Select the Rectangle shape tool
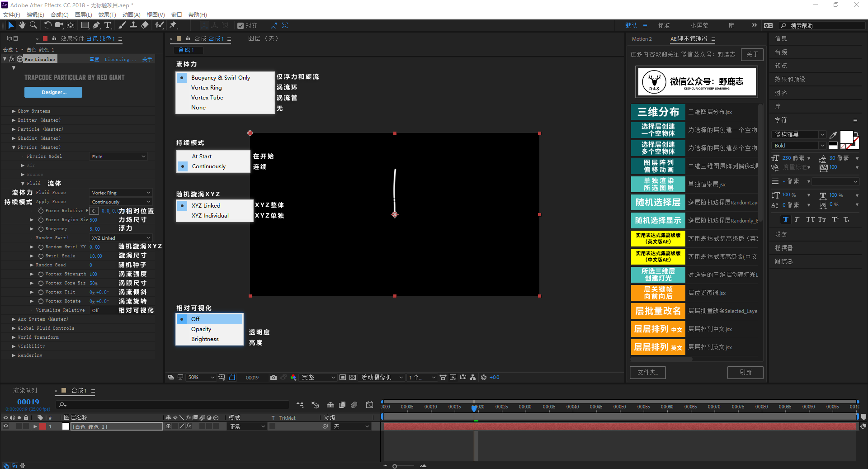The image size is (868, 469). click(85, 25)
